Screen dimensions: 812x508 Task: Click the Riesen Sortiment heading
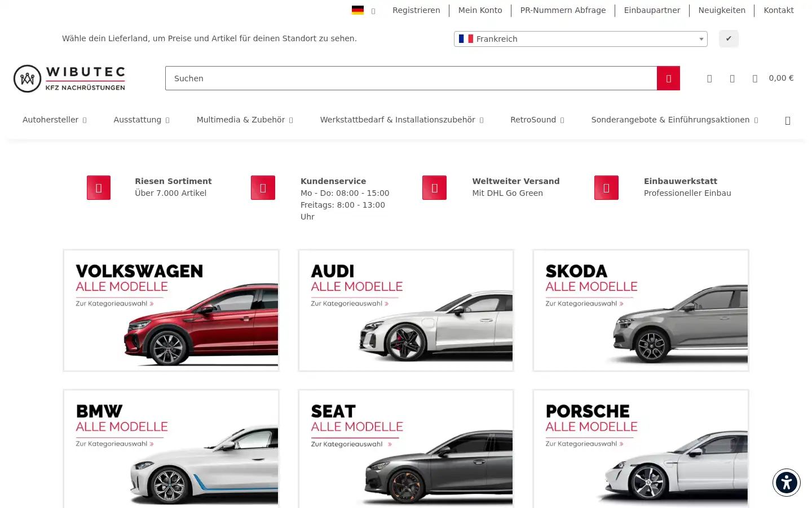coord(173,181)
